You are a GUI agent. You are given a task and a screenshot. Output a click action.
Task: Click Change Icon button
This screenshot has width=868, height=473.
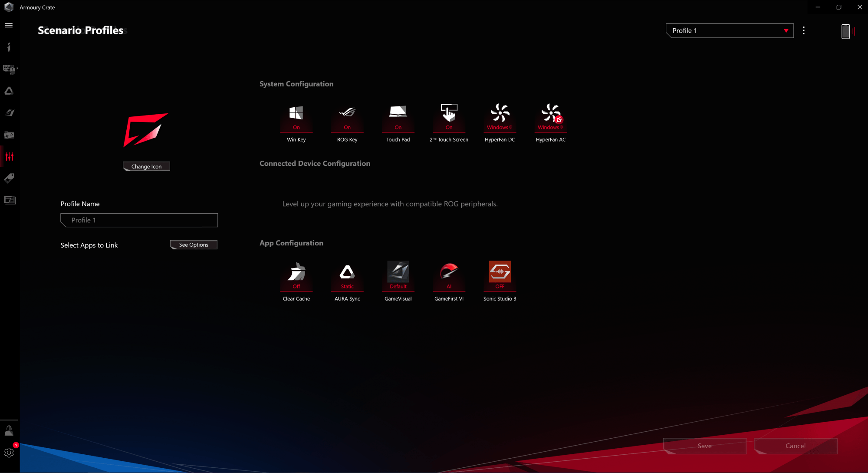click(146, 166)
